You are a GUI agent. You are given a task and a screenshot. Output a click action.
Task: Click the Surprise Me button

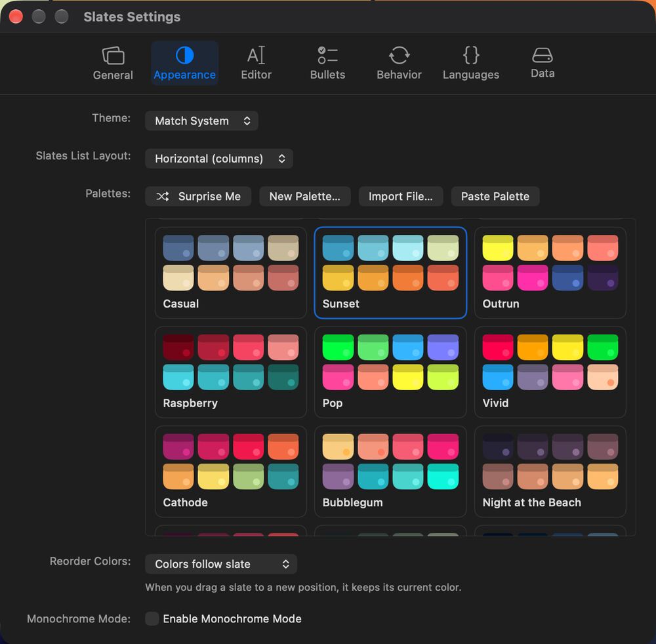[x=198, y=196]
